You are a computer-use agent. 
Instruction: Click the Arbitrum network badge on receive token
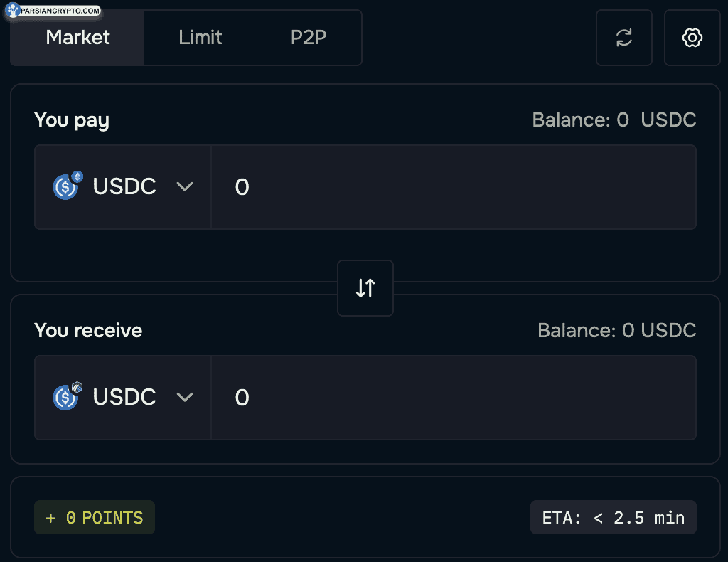coord(77,387)
